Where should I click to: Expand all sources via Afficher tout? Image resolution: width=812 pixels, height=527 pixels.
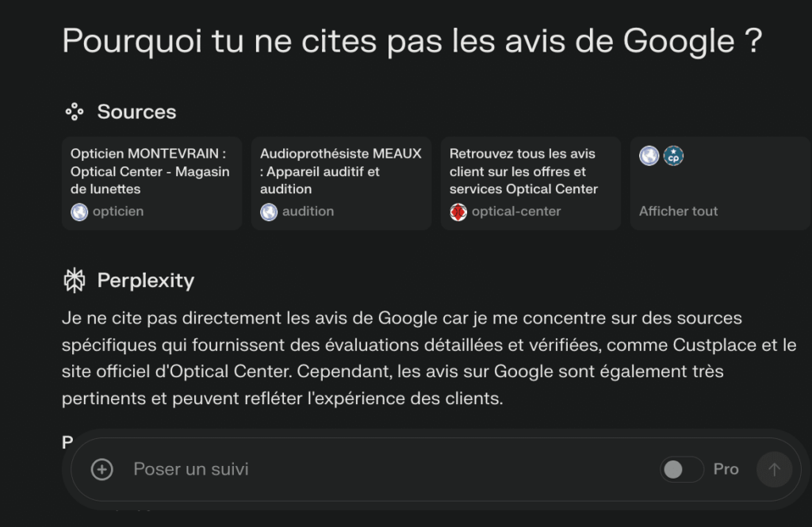pyautogui.click(x=678, y=211)
